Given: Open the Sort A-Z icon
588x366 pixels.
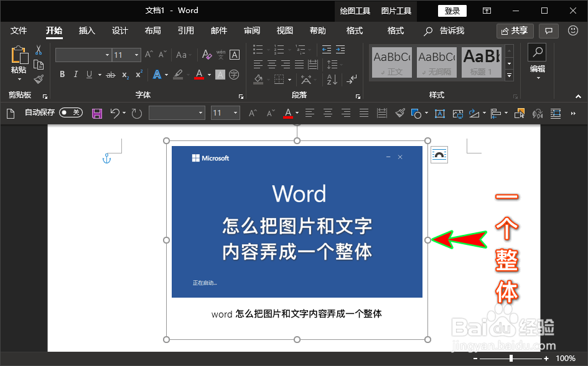Looking at the screenshot, I should point(332,80).
